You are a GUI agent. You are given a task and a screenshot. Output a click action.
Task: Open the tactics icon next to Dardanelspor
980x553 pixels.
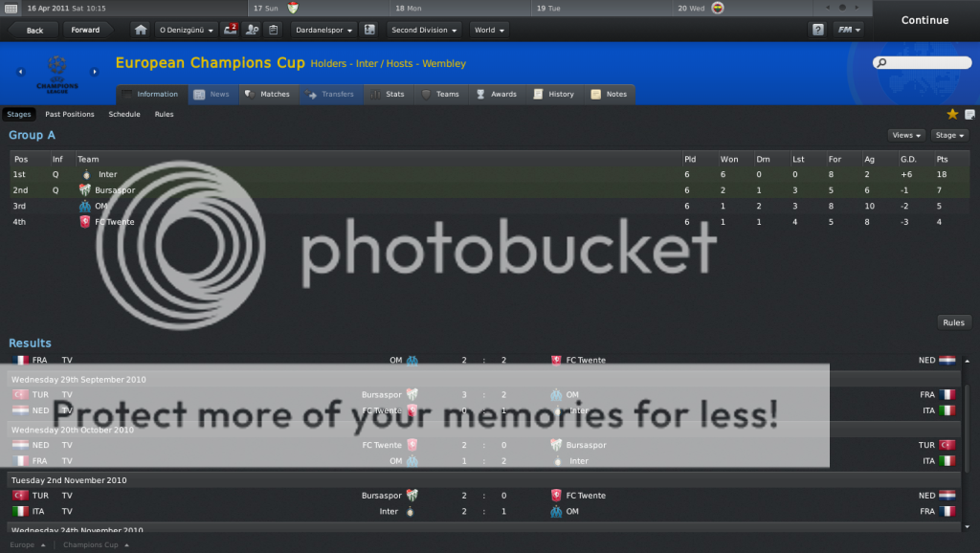click(369, 30)
